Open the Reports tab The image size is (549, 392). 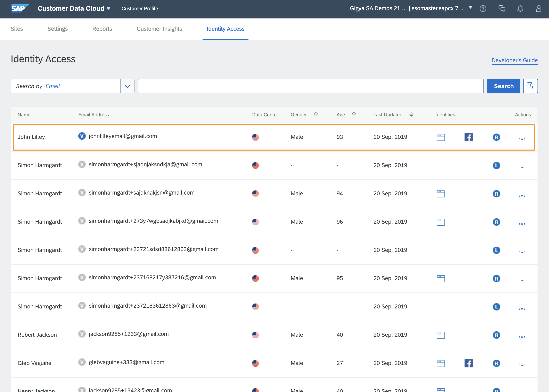102,29
